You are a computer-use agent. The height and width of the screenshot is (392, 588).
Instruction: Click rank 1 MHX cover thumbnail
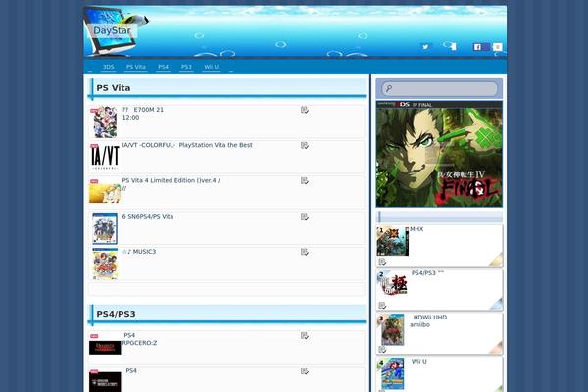tap(393, 241)
